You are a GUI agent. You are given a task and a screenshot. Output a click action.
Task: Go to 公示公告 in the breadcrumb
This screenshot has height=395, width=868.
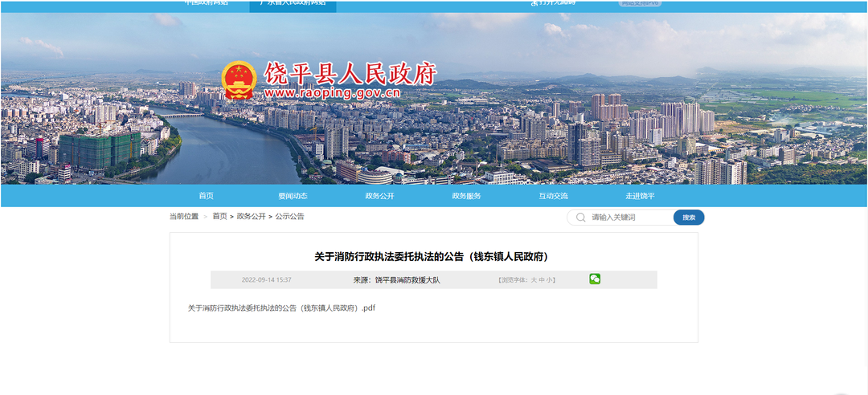(x=289, y=216)
